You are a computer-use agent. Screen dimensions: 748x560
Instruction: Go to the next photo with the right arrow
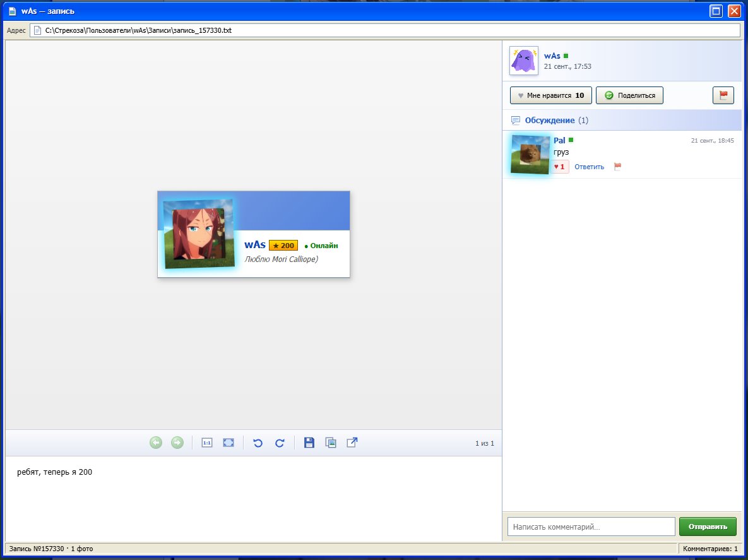[177, 443]
